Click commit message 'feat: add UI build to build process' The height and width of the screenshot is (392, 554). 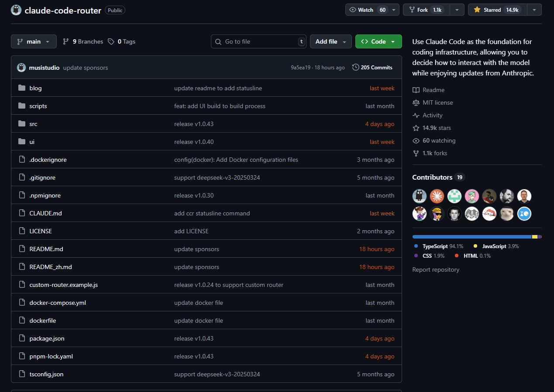click(220, 106)
